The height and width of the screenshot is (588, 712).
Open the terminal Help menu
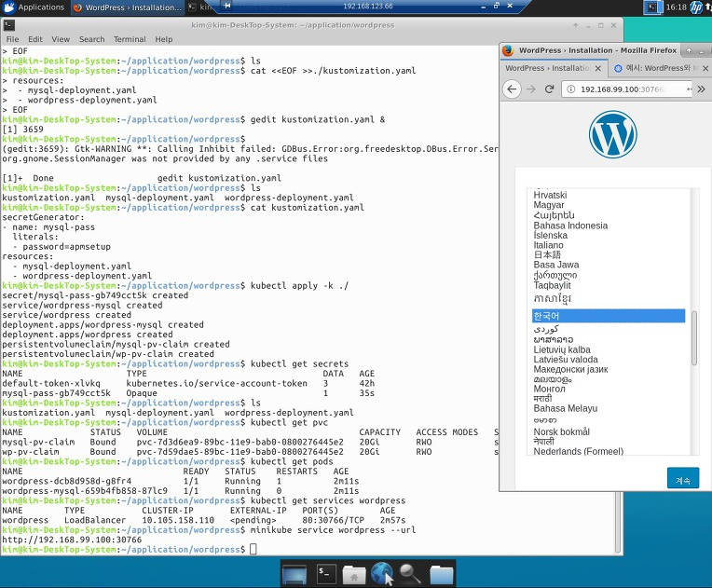[163, 39]
